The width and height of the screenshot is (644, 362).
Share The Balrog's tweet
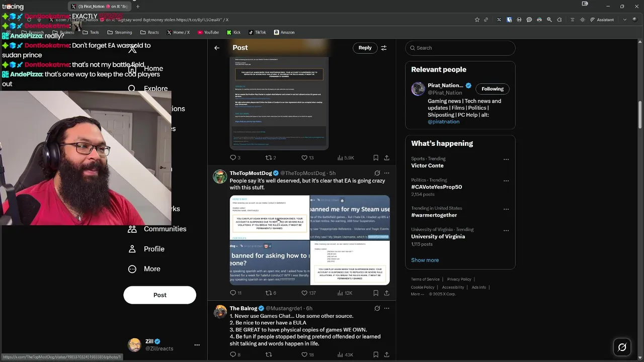click(386, 354)
